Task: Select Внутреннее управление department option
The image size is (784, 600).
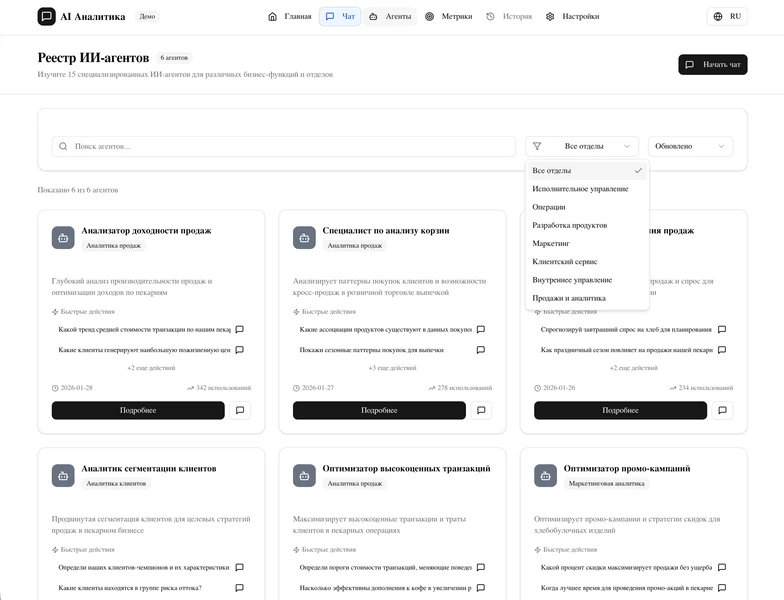Action: [587, 280]
